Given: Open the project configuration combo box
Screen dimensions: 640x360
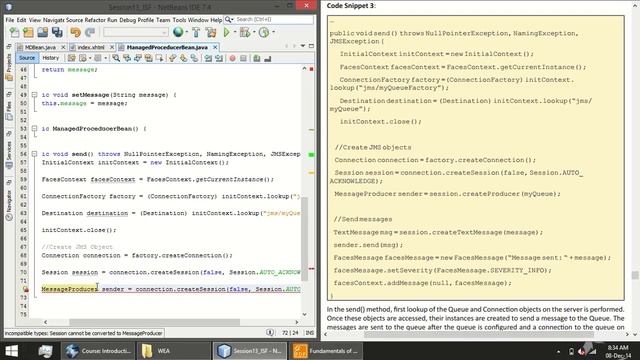Looking at the screenshot, I should (x=136, y=32).
